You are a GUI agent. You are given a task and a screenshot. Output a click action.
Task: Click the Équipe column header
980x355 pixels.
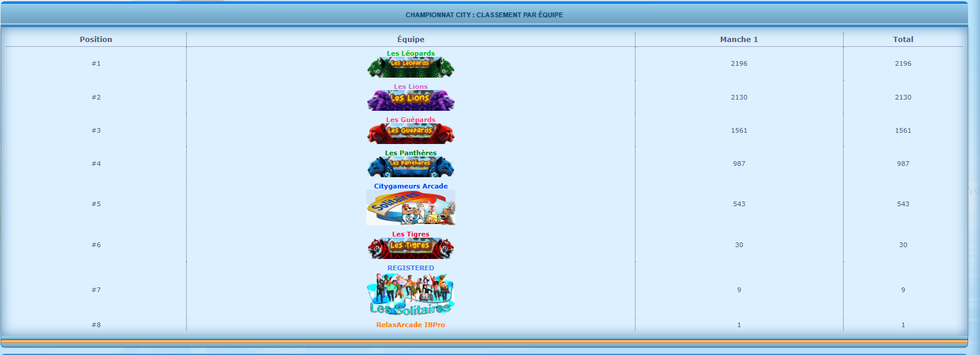[x=410, y=39]
